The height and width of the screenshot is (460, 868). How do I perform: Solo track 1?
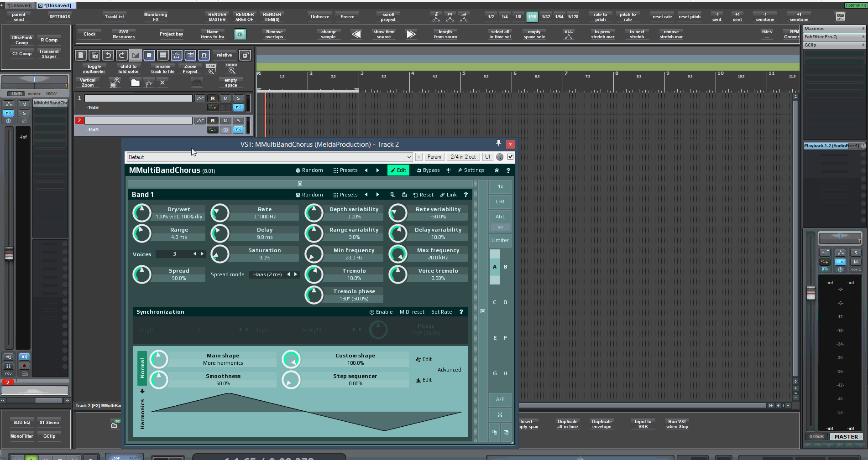coord(238,98)
